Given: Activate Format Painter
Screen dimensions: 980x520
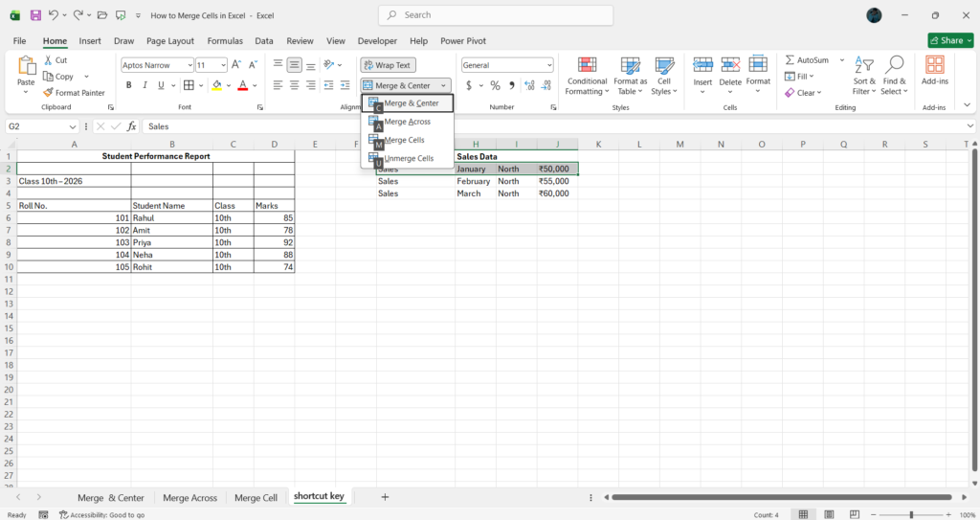Looking at the screenshot, I should (x=74, y=93).
